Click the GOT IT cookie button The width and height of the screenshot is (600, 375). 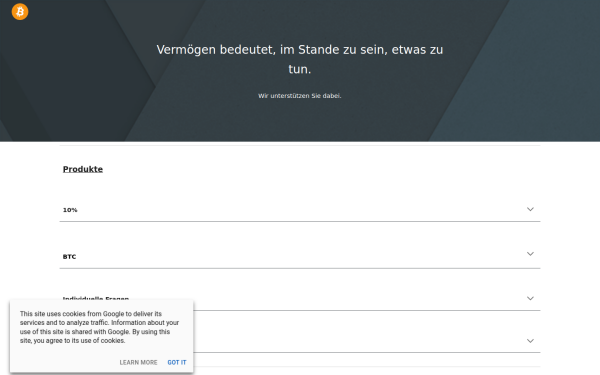tap(177, 362)
